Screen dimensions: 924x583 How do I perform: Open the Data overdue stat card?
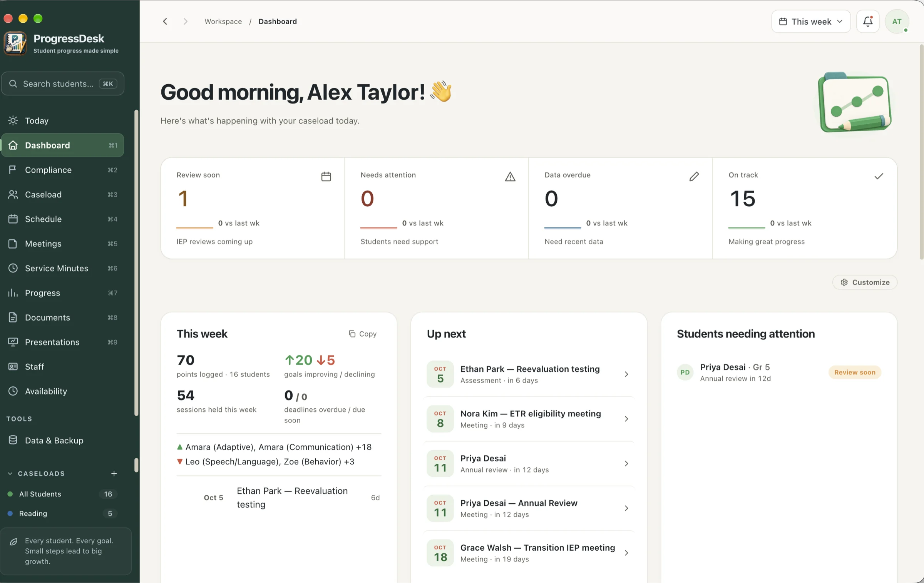coord(621,208)
